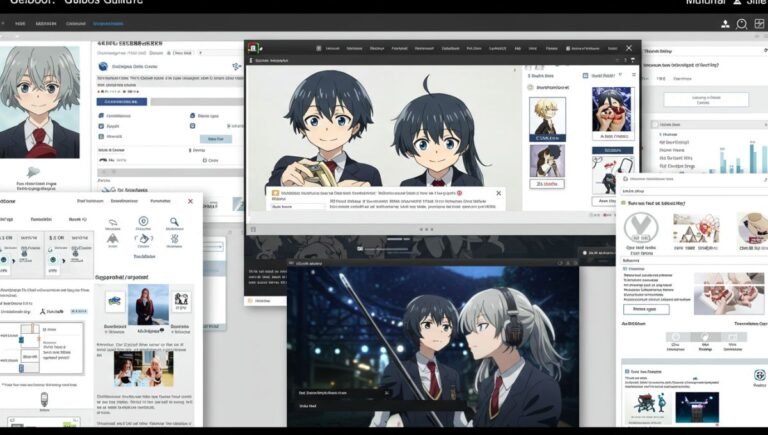Click the outlined button in right top panel
Image resolution: width=768 pixels, height=435 pixels.
click(706, 99)
